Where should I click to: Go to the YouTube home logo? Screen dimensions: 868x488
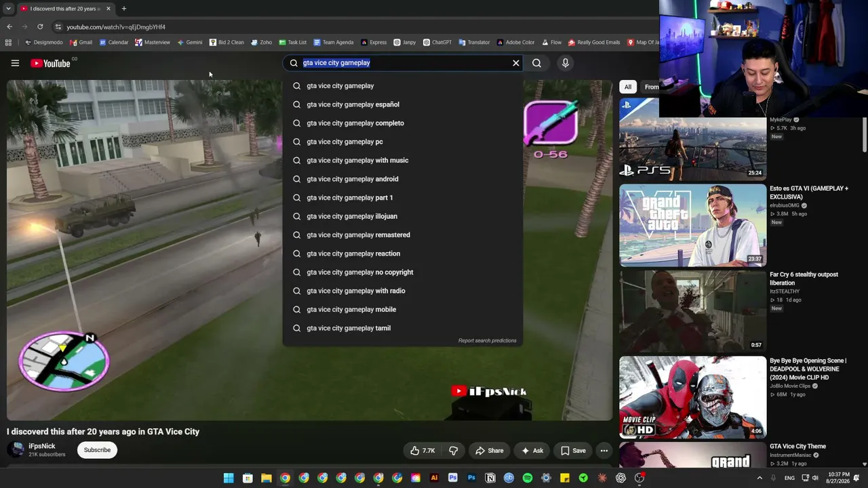pyautogui.click(x=50, y=63)
